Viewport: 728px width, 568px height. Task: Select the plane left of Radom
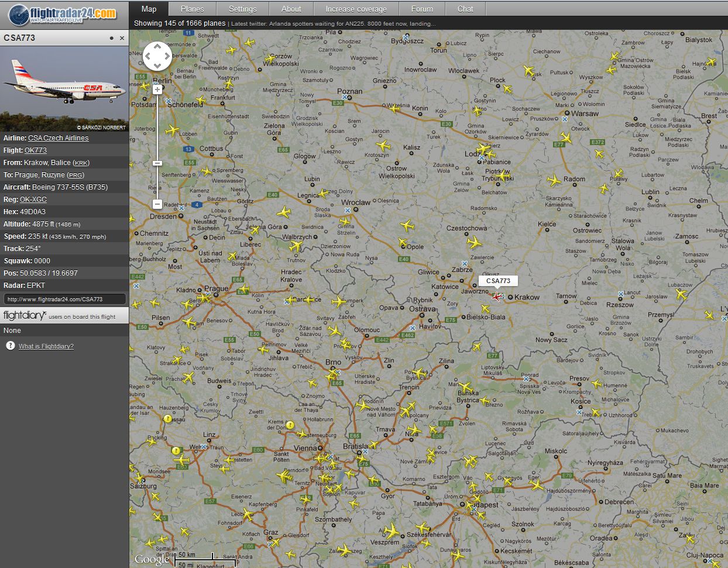pos(554,180)
